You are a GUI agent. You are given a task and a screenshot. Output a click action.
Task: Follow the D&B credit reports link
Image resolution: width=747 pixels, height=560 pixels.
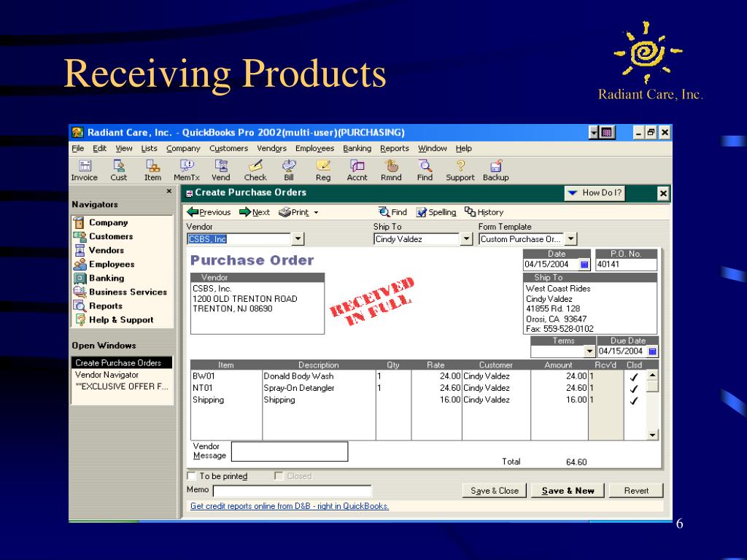tap(290, 506)
